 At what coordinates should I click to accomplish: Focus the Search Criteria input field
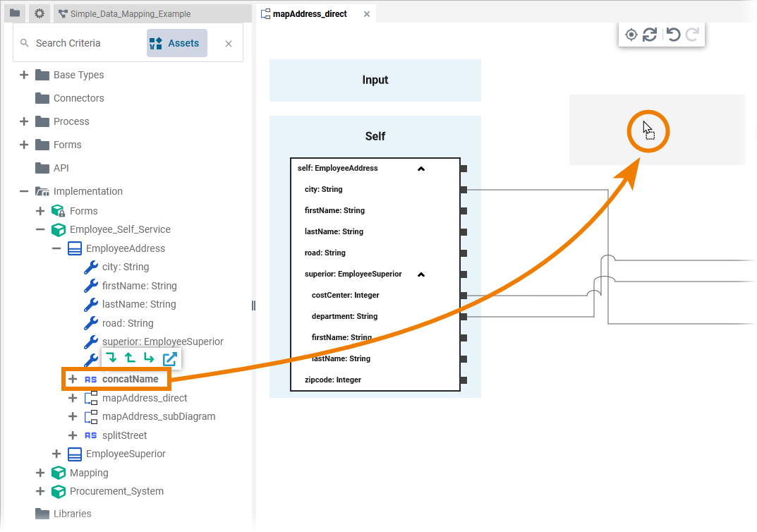coord(85,44)
